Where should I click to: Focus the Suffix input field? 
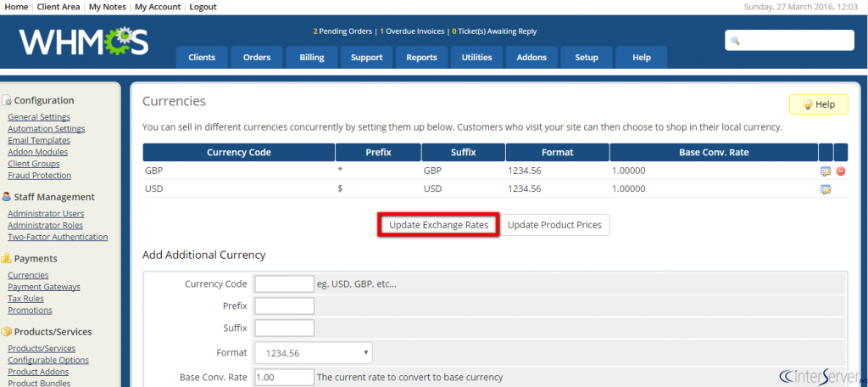click(285, 328)
